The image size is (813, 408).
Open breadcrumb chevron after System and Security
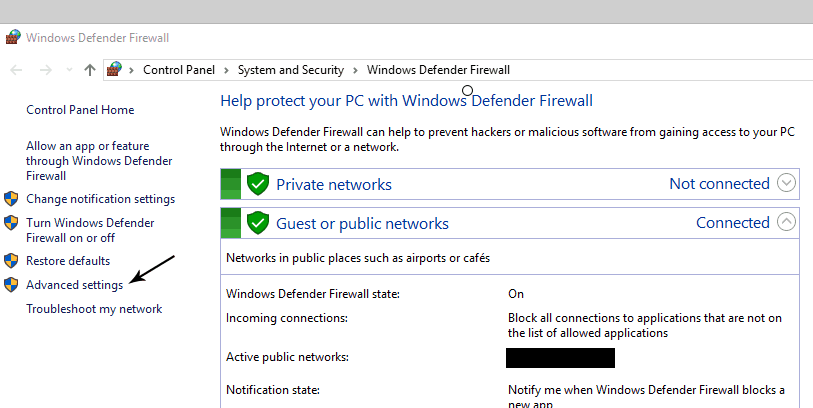tap(355, 70)
